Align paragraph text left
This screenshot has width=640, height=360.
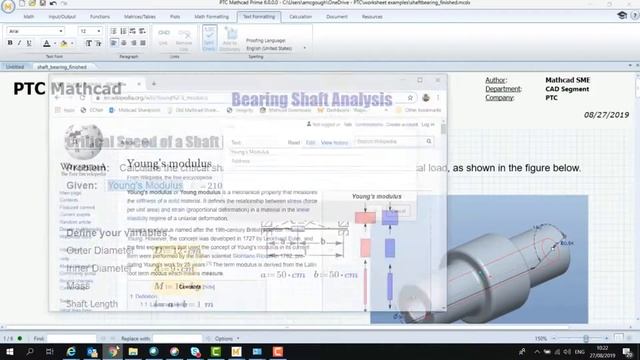[x=114, y=43]
